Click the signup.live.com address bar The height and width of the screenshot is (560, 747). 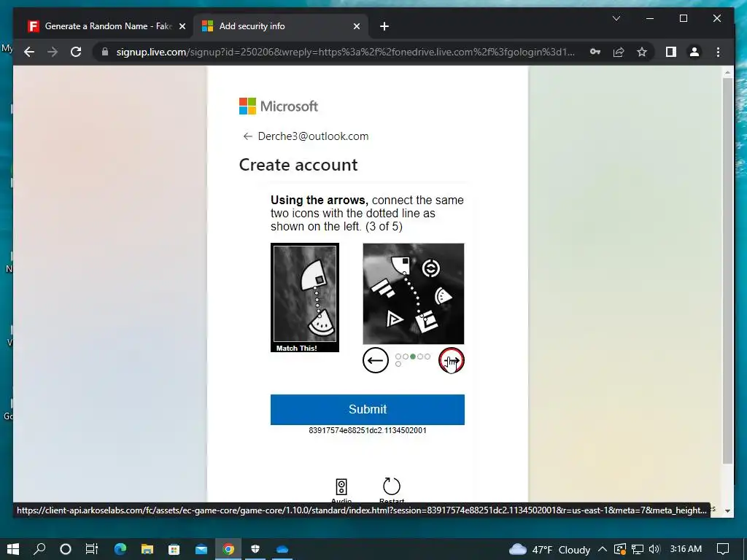[345, 52]
